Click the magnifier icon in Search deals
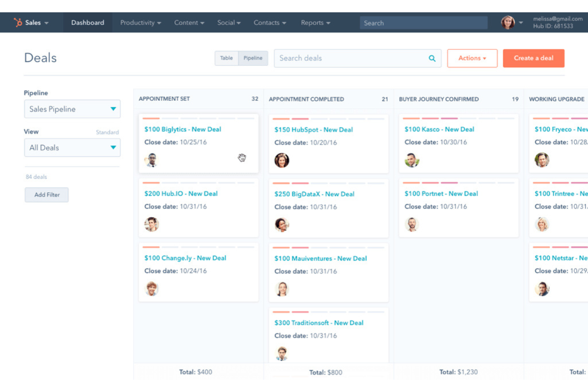588x392 pixels. 431,58
